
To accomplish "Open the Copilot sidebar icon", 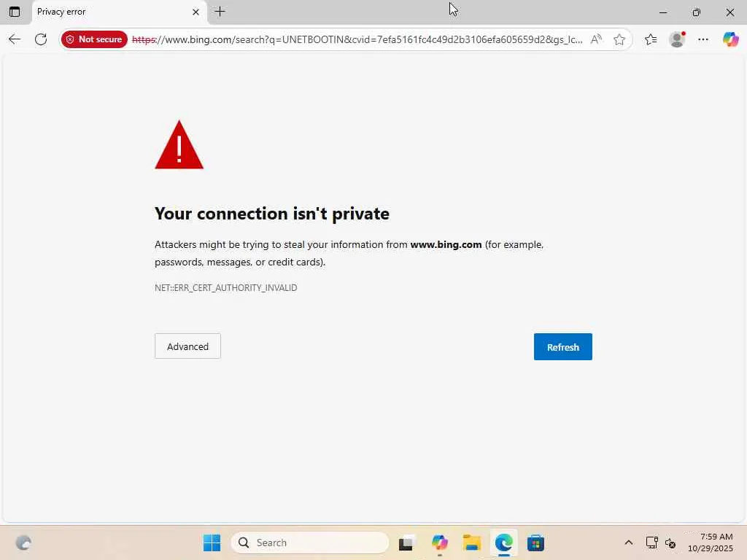I will coord(730,39).
